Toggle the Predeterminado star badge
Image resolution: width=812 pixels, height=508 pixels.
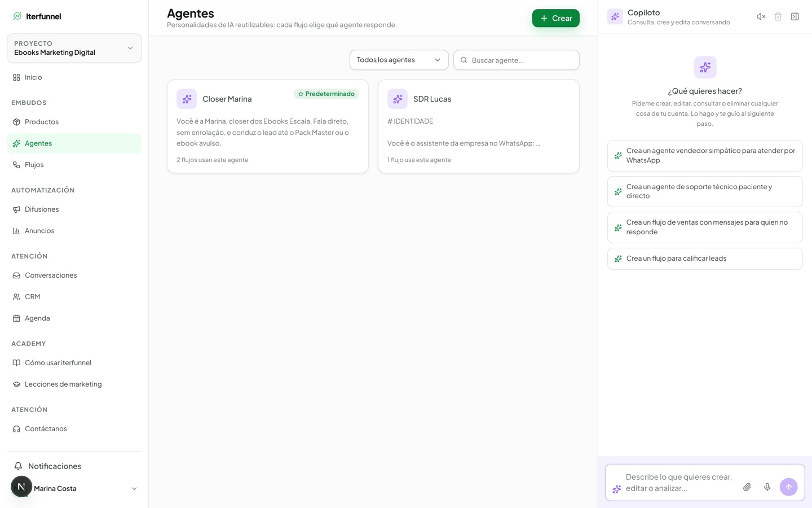coord(326,94)
